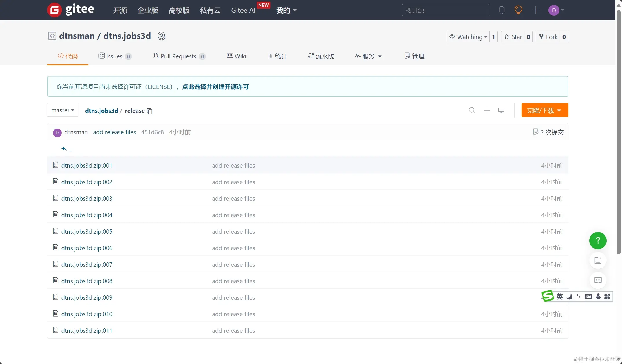622x364 pixels.
Task: Expand the master branch selector
Action: click(63, 110)
